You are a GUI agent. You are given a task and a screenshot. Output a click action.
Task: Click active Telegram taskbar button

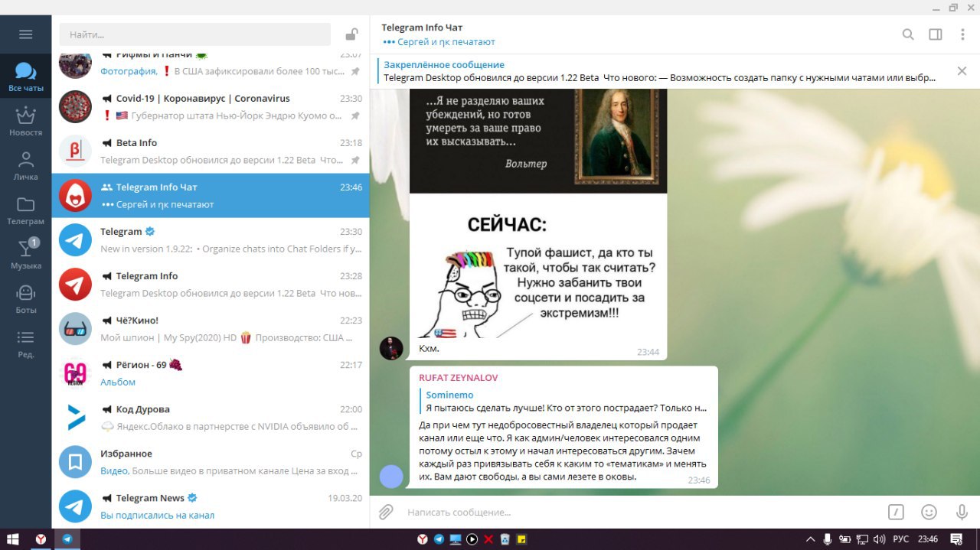67,539
